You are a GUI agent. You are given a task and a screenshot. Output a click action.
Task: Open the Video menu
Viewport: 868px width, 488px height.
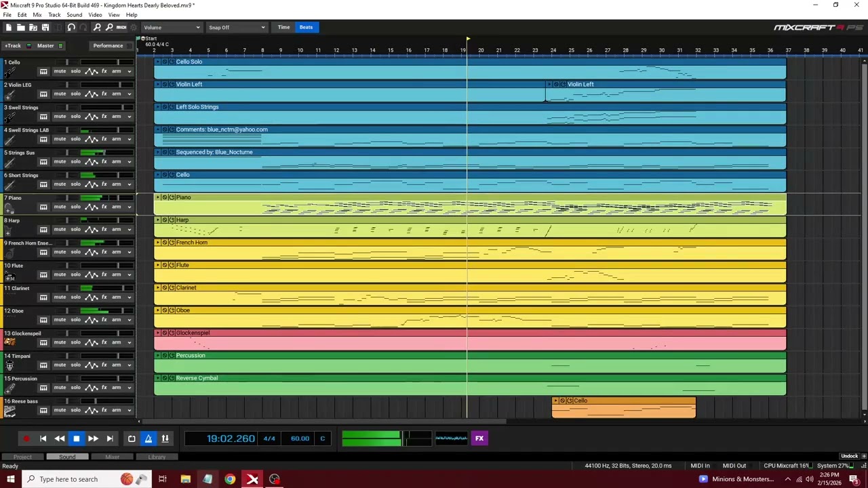[x=95, y=15]
